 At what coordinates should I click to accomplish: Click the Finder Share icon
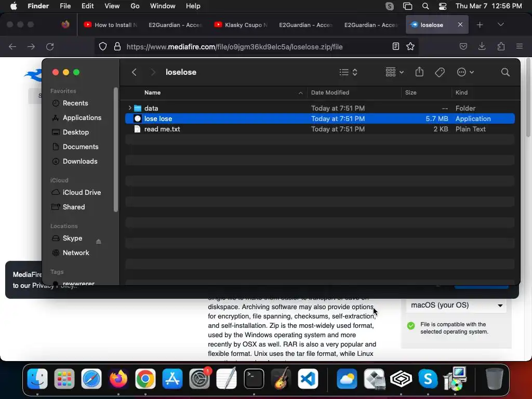tap(419, 72)
